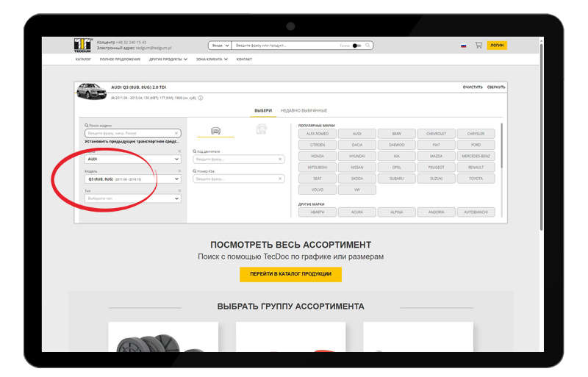Select the FORD brand button

(476, 145)
